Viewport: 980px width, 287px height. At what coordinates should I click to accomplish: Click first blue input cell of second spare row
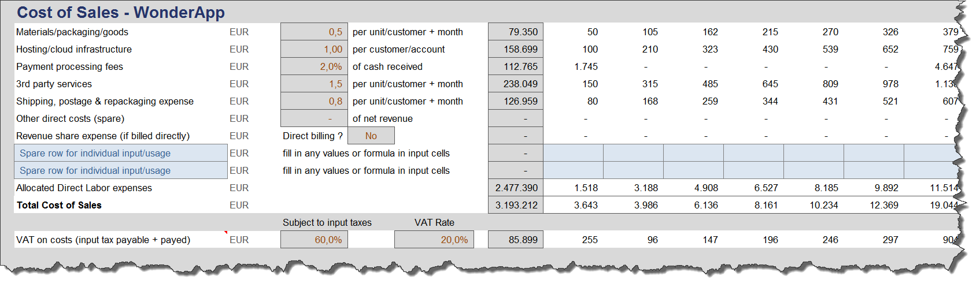[573, 170]
